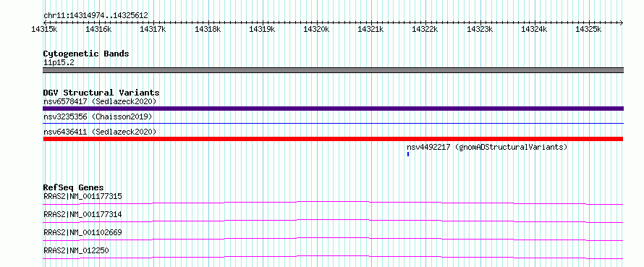This screenshot has height=267, width=644.
Task: Select the gray 11p15.2 cytogenetic band bar
Action: [x=333, y=70]
